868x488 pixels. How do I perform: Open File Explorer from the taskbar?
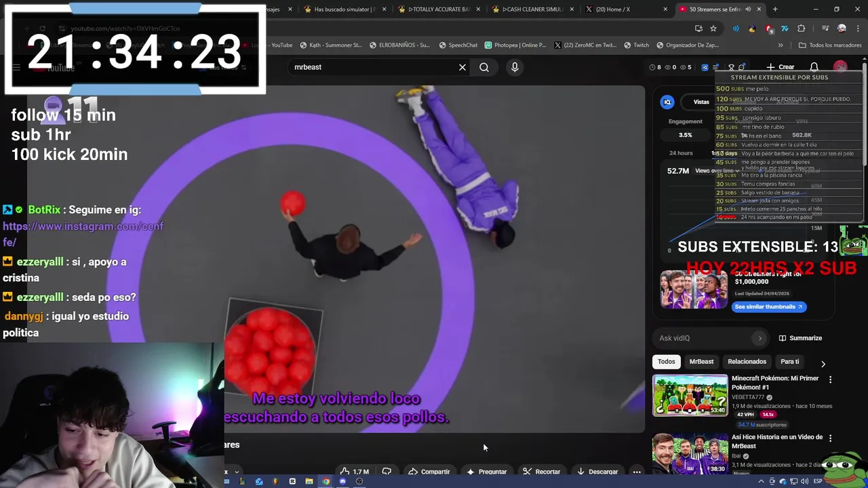tap(309, 481)
